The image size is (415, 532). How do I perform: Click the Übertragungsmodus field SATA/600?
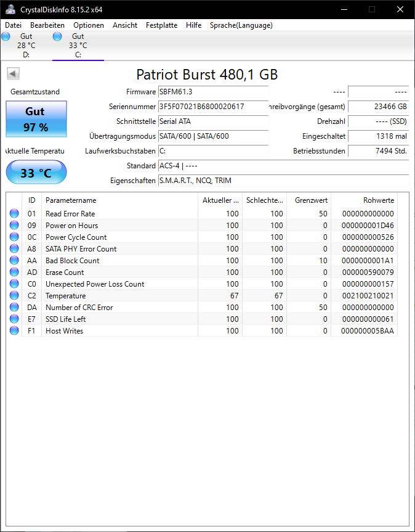[x=214, y=136]
